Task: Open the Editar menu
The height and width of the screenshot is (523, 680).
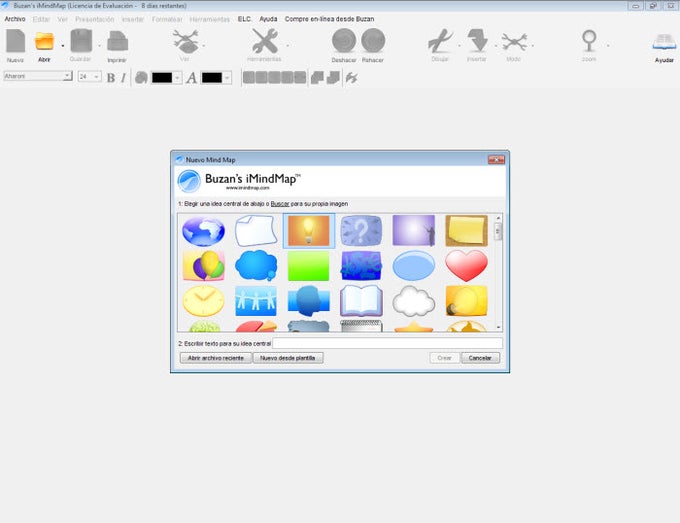Action: [x=41, y=19]
